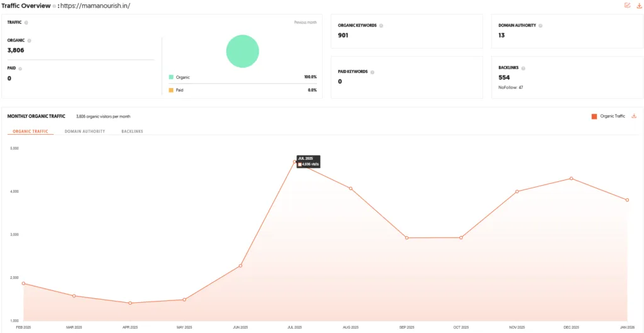
Task: Open info icon next to PAID KEYWORDS
Action: click(x=372, y=72)
